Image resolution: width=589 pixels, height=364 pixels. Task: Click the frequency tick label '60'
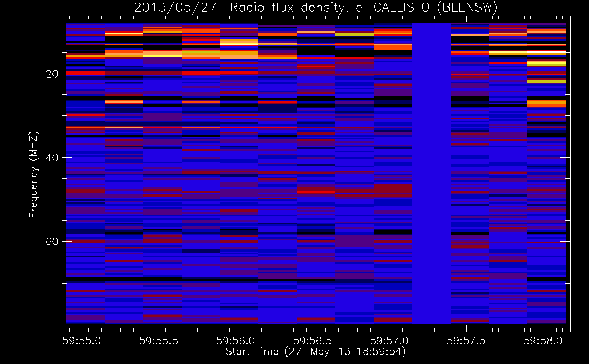[52, 242]
